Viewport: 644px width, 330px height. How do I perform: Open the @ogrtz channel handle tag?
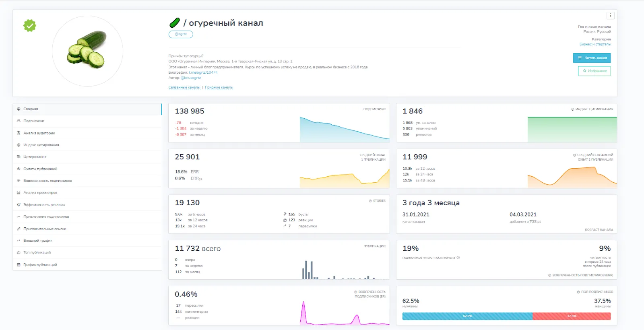point(181,34)
